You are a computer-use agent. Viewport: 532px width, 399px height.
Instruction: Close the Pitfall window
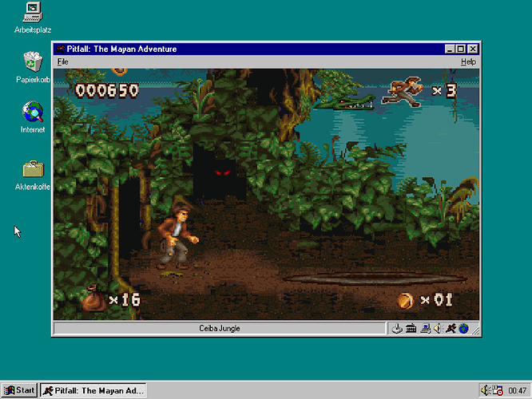point(473,49)
